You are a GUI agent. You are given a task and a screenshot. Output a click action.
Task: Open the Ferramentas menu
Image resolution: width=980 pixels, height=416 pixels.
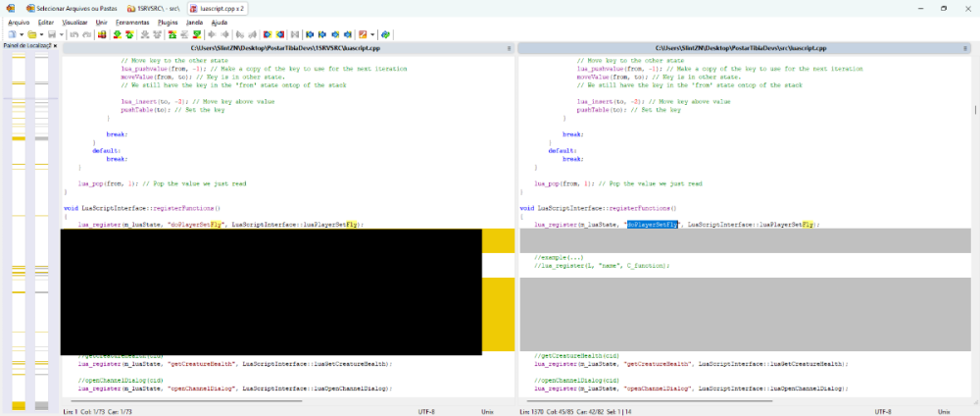pyautogui.click(x=131, y=22)
